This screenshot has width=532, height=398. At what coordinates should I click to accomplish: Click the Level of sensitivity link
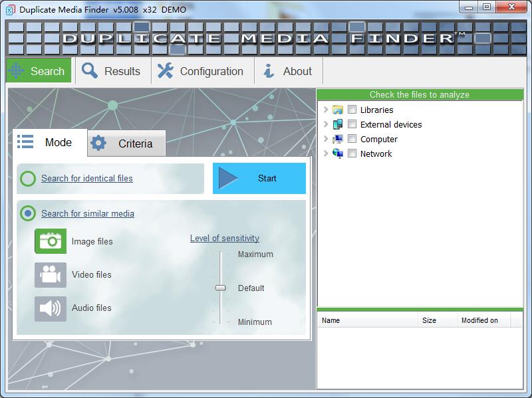(225, 239)
